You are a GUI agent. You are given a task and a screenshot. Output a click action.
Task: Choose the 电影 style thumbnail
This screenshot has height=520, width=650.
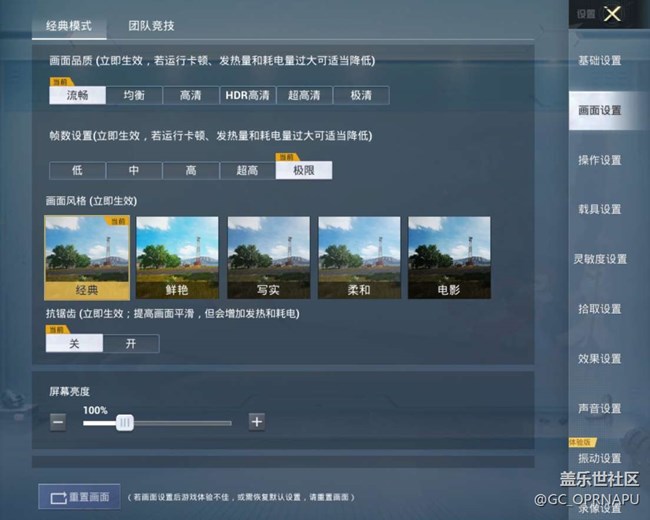449,258
